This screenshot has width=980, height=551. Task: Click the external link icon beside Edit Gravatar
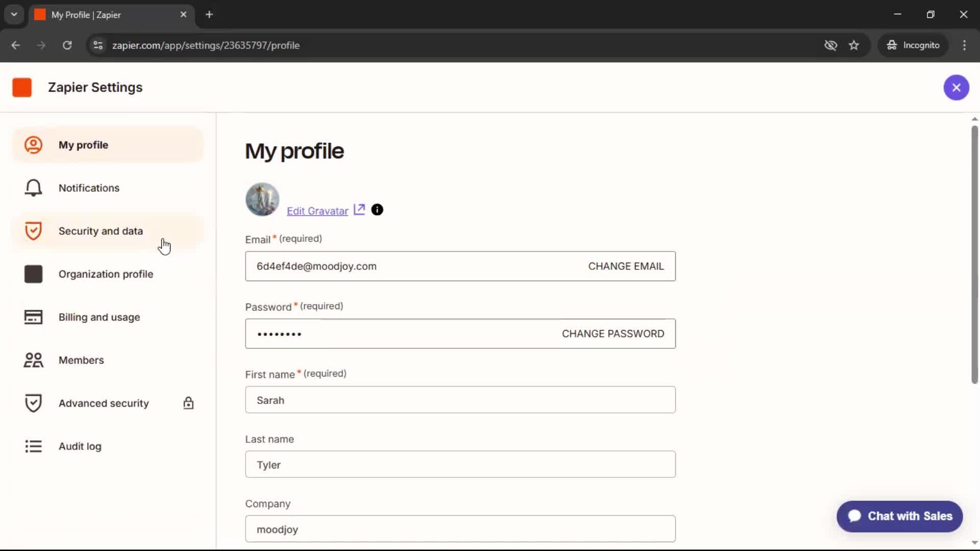[359, 210]
